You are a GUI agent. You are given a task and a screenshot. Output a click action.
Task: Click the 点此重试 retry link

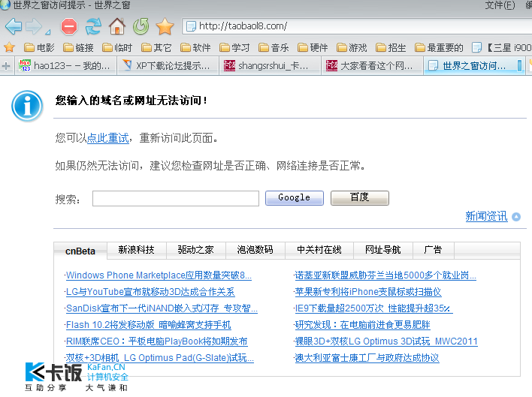click(108, 138)
